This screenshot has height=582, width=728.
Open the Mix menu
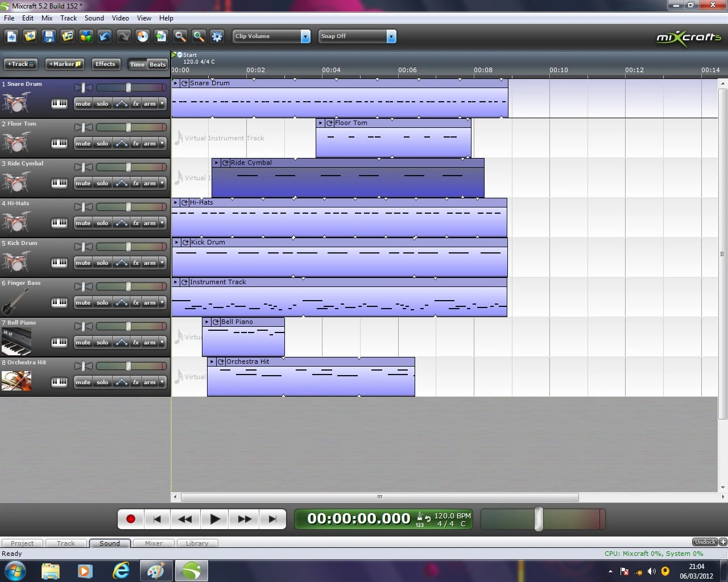[47, 18]
